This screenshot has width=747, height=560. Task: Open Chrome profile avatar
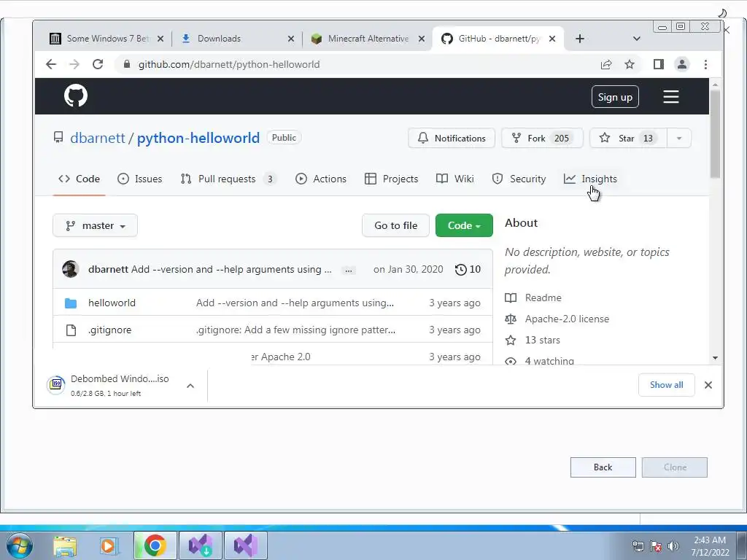[682, 64]
